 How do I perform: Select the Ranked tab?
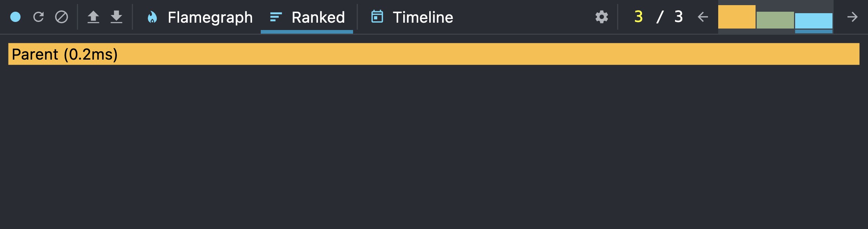pos(318,17)
